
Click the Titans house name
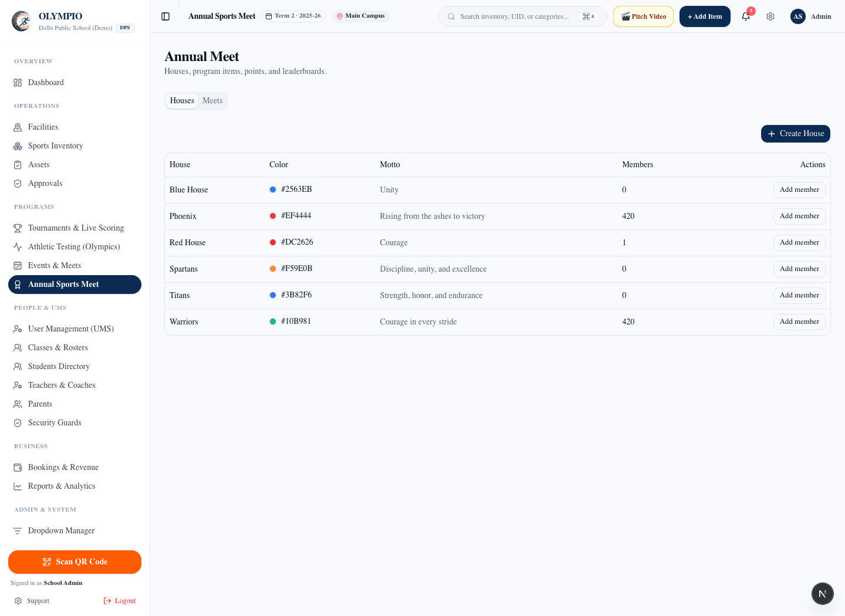[180, 296]
